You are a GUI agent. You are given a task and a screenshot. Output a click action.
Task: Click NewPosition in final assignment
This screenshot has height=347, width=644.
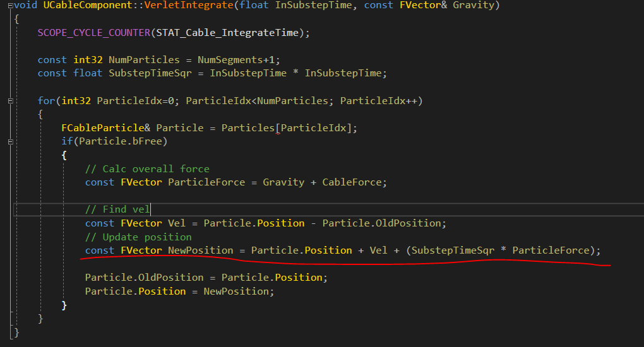click(x=236, y=291)
